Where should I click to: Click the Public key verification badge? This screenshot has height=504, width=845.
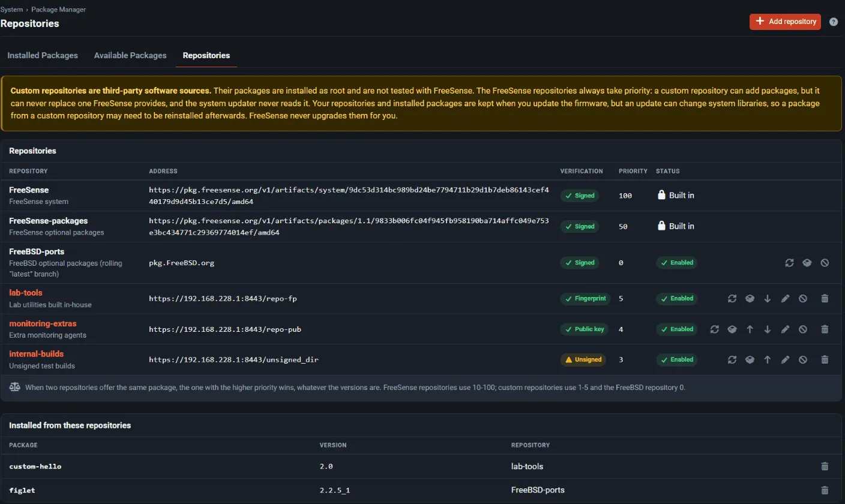(x=584, y=329)
